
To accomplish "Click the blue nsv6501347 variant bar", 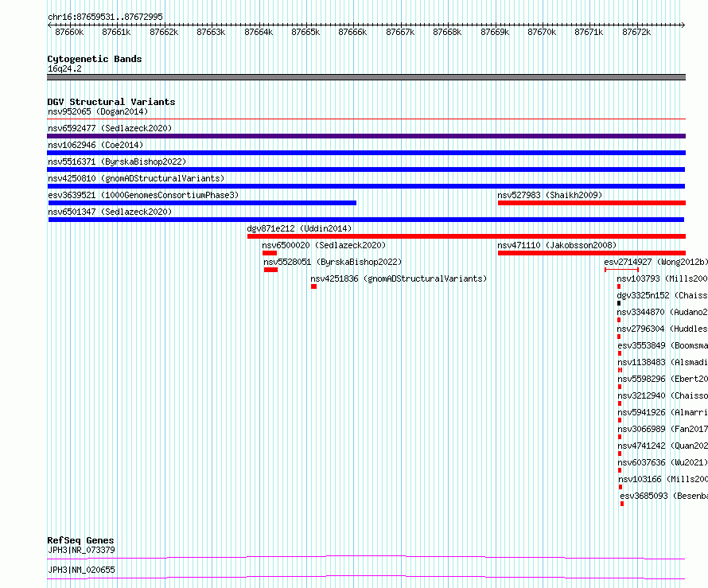I will (366, 220).
